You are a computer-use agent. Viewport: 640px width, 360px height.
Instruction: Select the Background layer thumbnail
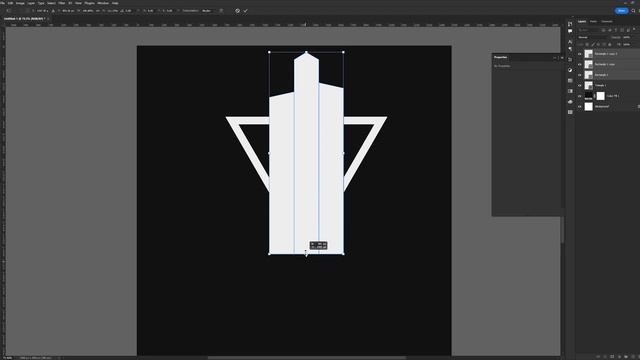click(x=589, y=107)
